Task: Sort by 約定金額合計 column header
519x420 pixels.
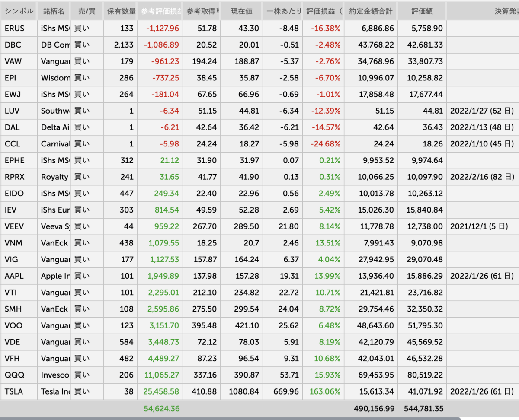Action: click(x=371, y=11)
